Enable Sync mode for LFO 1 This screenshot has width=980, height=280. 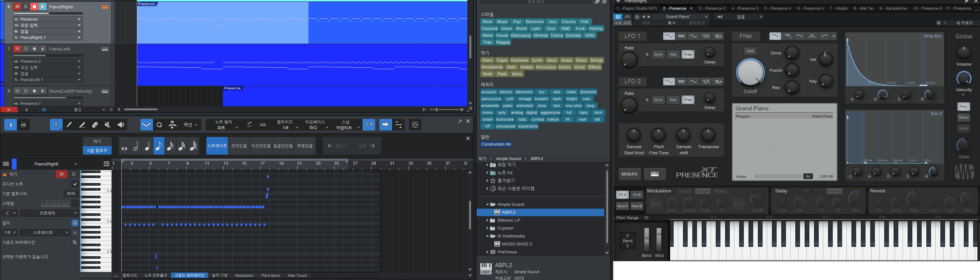pos(658,54)
